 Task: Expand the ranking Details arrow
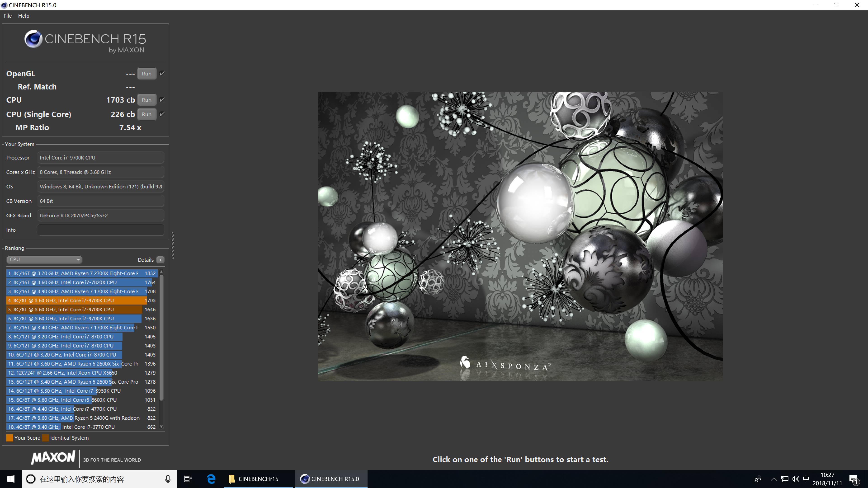click(161, 260)
